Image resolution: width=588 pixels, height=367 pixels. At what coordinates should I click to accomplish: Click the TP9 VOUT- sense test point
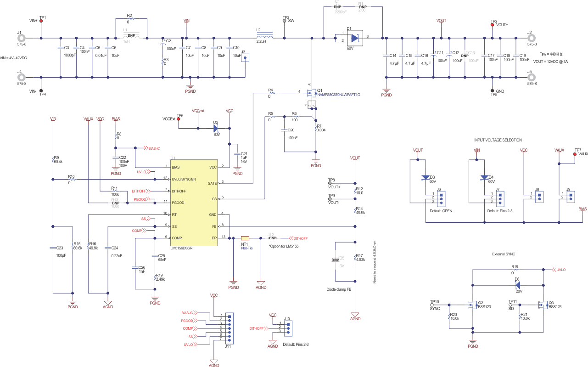330,199
